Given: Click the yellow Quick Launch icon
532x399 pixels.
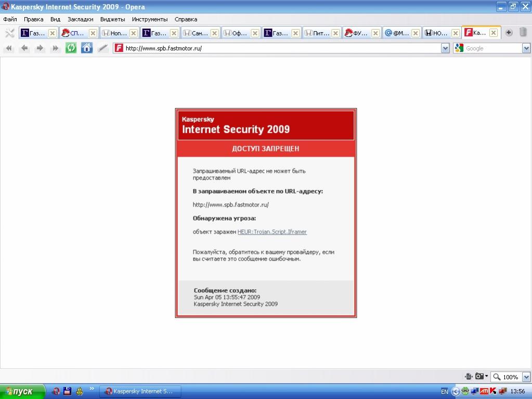Looking at the screenshot, I should click(x=80, y=391).
